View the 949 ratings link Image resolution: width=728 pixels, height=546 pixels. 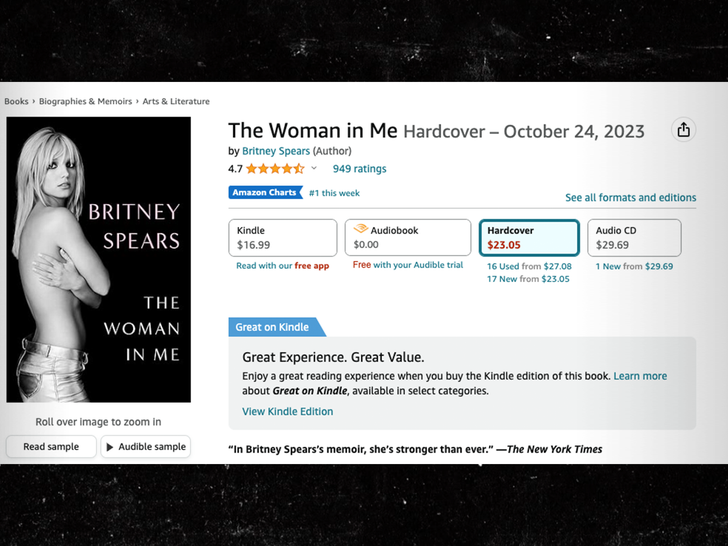(x=359, y=169)
